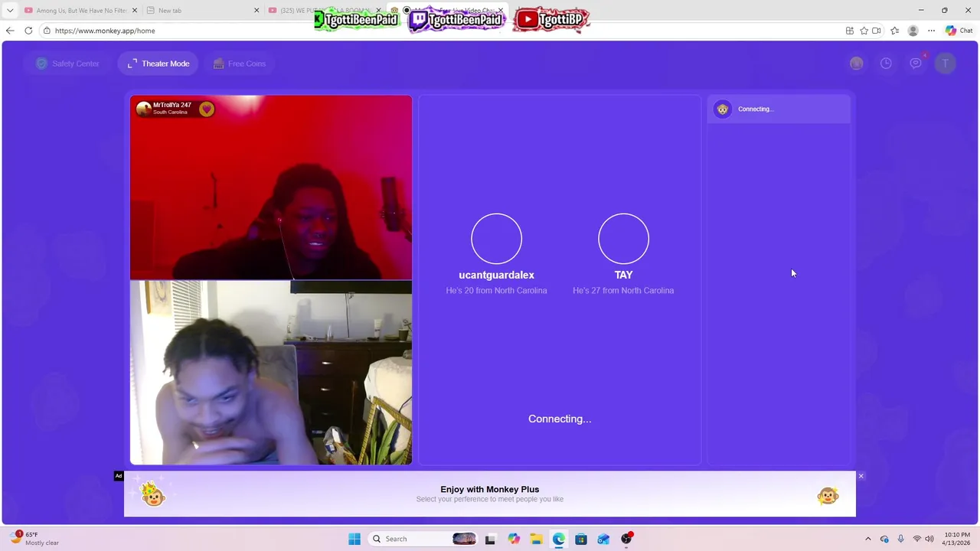Click the heart badge beside MrTrollYa 247

click(x=206, y=109)
